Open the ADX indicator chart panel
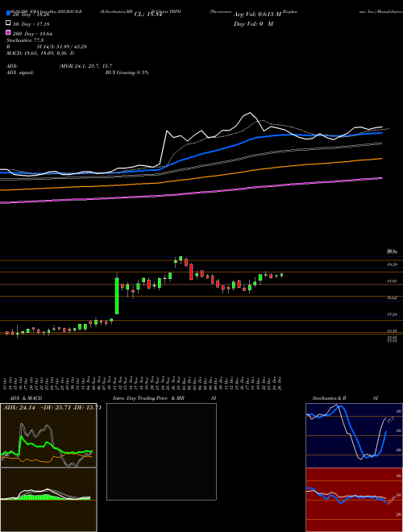The image size is (403, 532). click(x=48, y=435)
